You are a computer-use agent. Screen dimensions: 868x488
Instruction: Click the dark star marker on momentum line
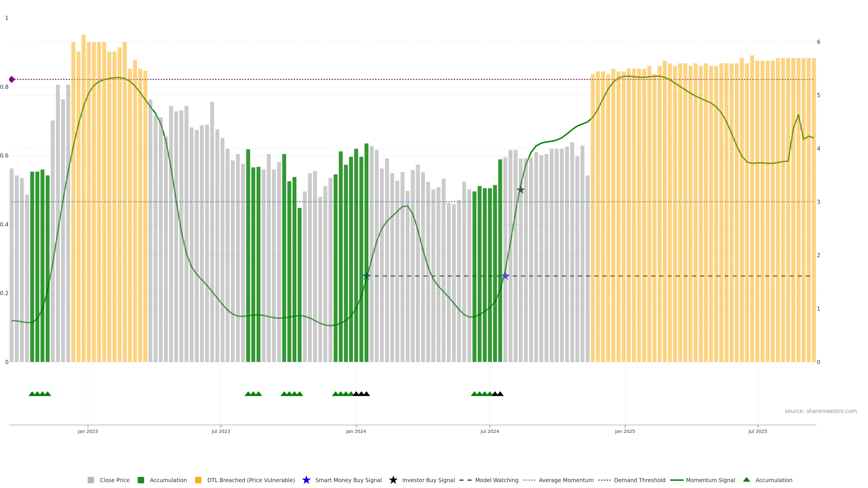pos(521,190)
